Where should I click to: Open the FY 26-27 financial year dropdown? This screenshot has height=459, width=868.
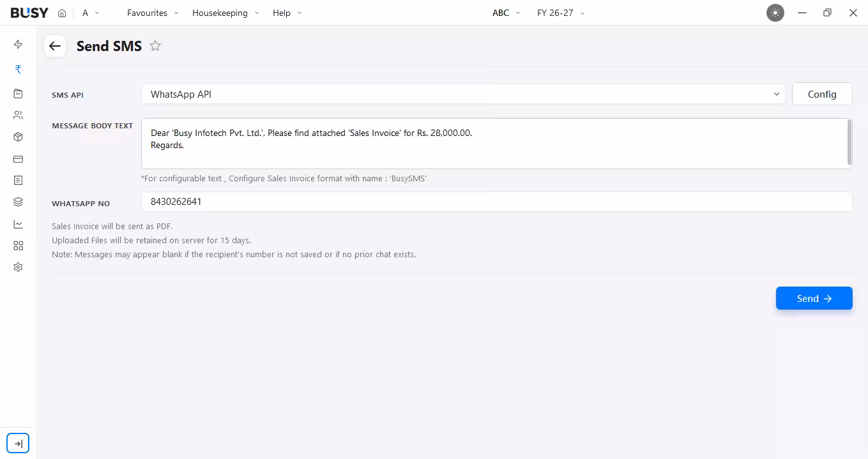[x=561, y=13]
